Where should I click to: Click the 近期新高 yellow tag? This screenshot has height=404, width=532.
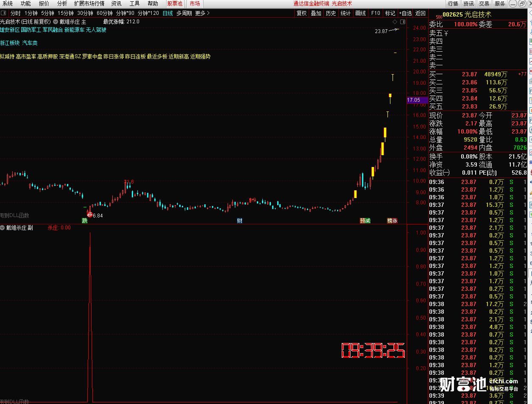pyautogui.click(x=179, y=56)
